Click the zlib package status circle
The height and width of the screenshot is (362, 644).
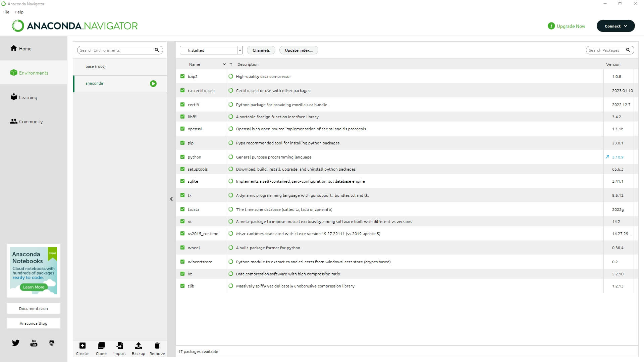click(x=231, y=286)
